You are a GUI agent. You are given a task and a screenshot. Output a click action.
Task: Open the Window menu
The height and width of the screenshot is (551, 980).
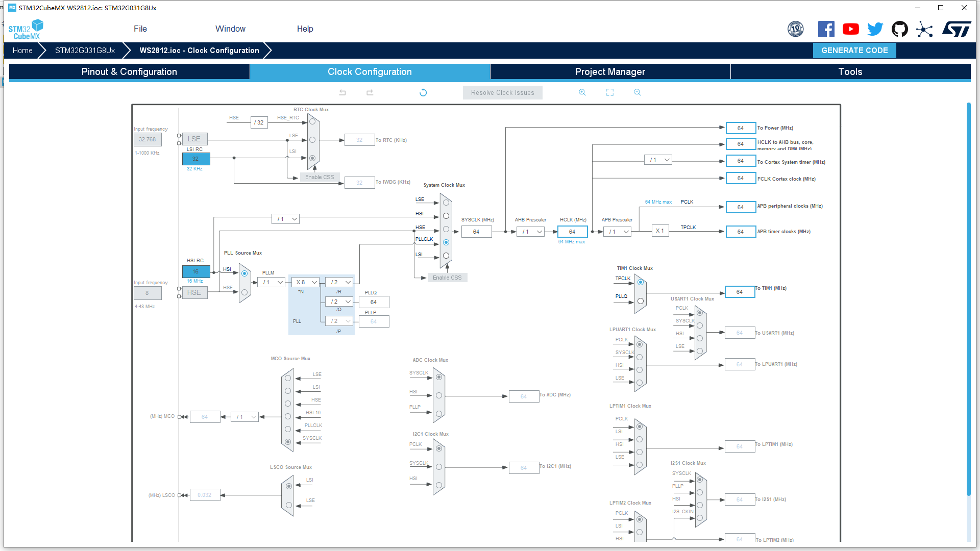click(230, 29)
